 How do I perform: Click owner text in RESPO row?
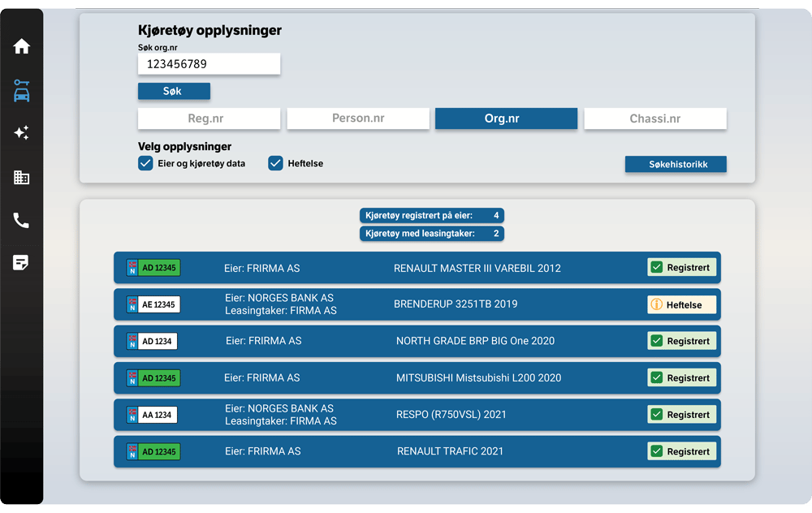[281, 415]
